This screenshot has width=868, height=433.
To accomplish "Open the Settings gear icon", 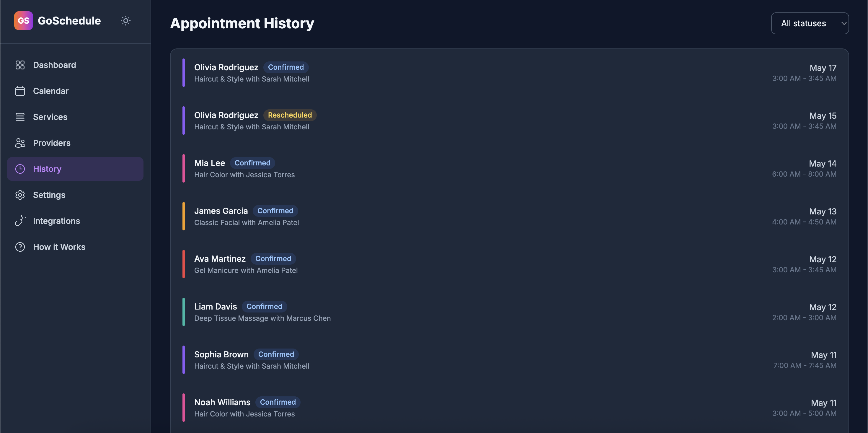I will 20,195.
